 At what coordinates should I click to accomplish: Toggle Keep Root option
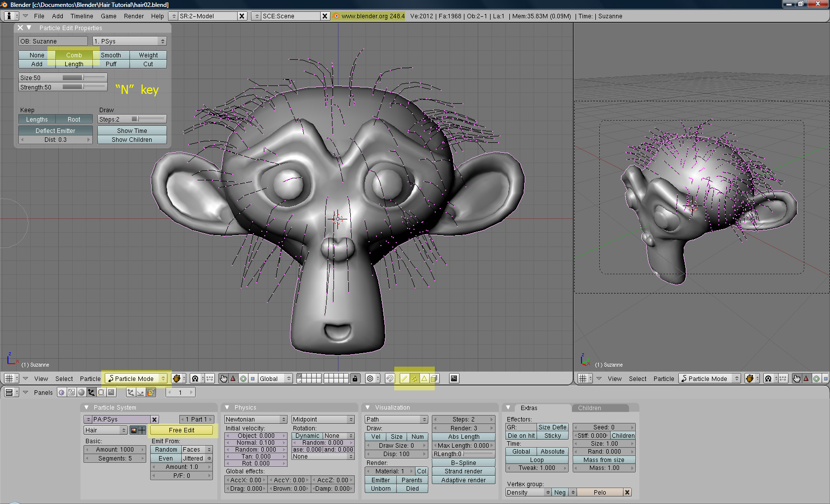click(x=74, y=120)
